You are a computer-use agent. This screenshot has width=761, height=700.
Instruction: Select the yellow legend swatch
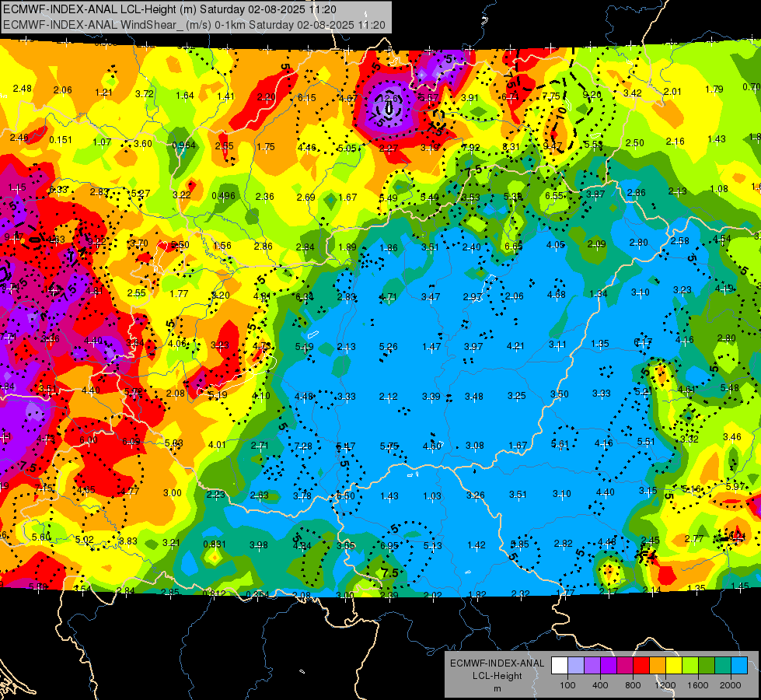click(x=674, y=666)
